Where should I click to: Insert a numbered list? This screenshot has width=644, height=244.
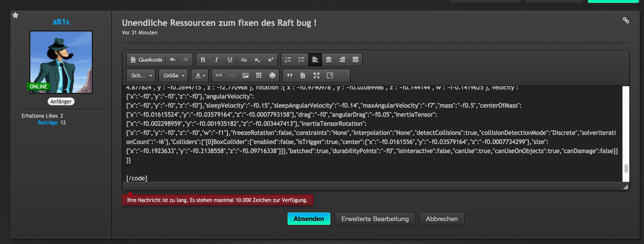[x=288, y=60]
